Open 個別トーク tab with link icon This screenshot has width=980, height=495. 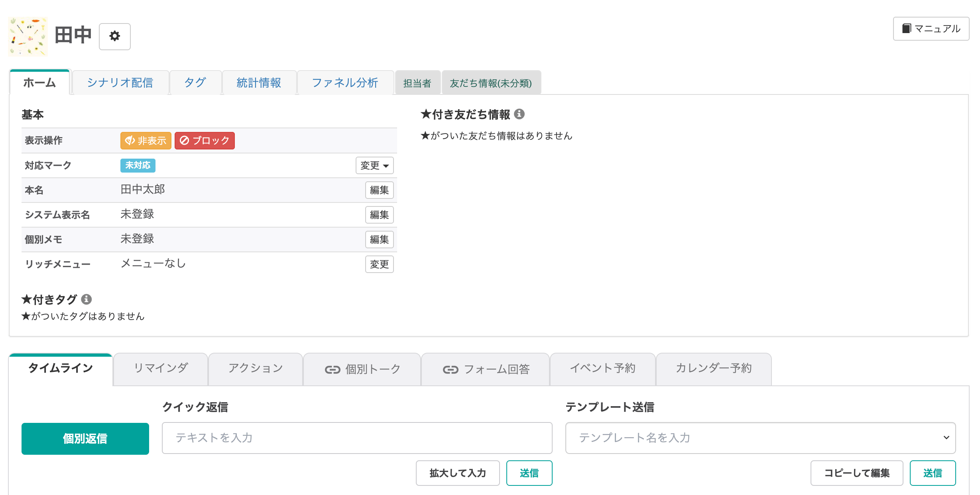362,369
